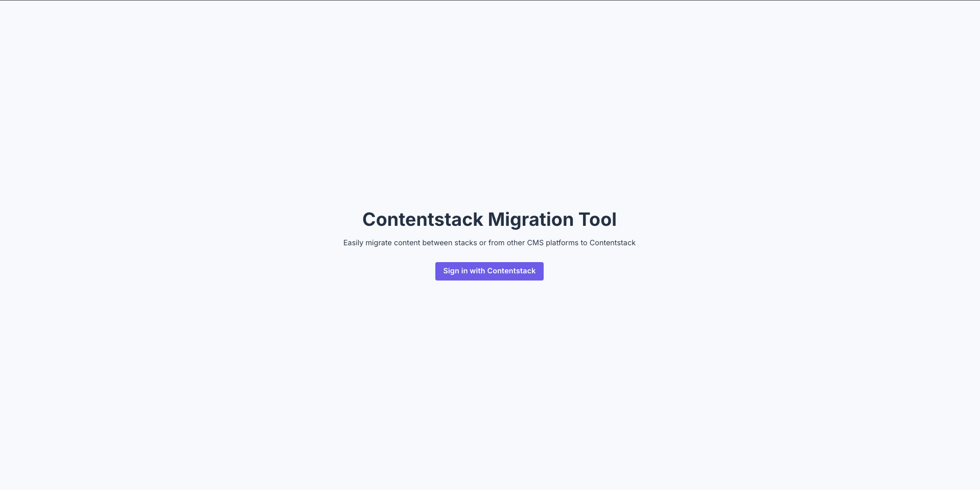The height and width of the screenshot is (490, 980).
Task: Click the word "Migration" in the heading
Action: [x=530, y=220]
